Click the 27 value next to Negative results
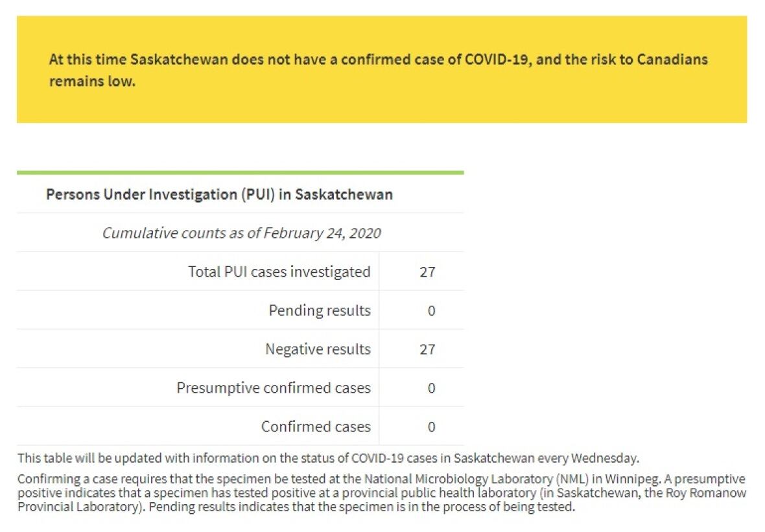The image size is (765, 532). point(427,349)
